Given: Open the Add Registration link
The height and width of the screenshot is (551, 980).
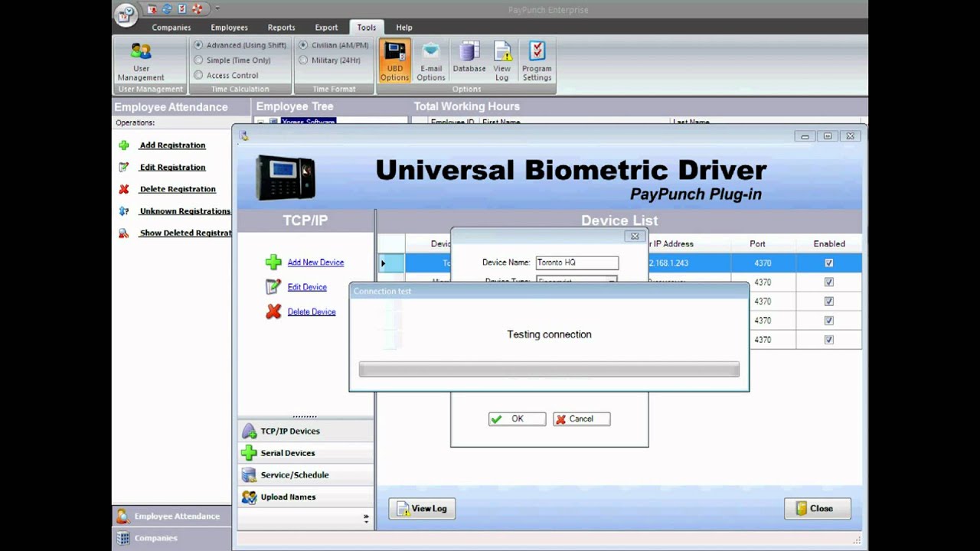Looking at the screenshot, I should pyautogui.click(x=172, y=145).
